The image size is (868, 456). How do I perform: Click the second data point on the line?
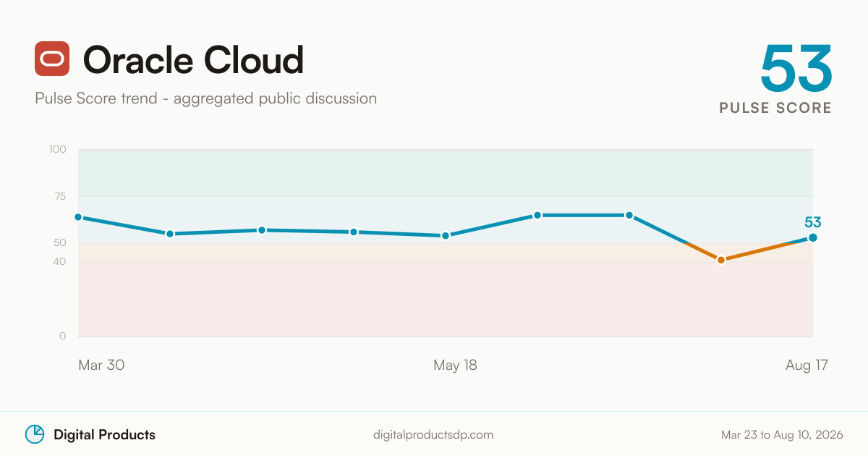tap(170, 234)
